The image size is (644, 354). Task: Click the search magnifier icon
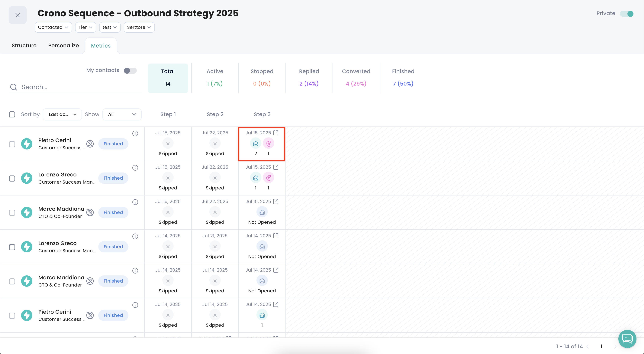pos(14,87)
